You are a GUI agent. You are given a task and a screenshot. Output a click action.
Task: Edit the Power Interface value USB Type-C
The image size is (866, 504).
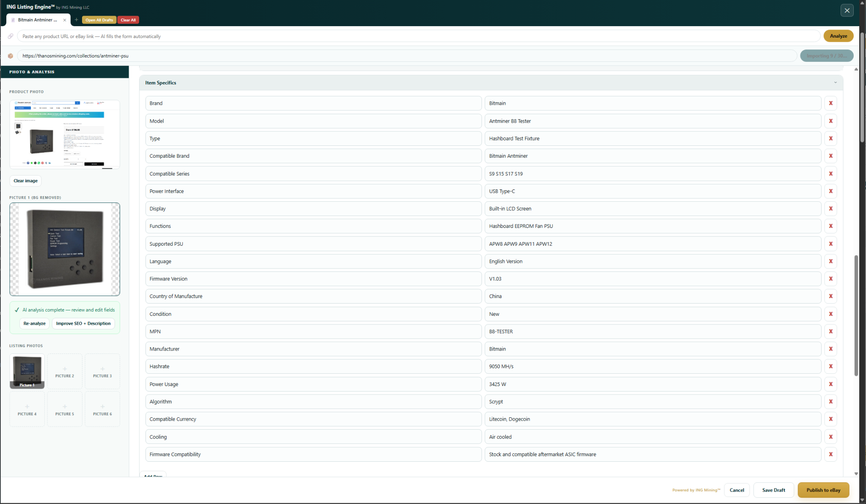coord(653,191)
